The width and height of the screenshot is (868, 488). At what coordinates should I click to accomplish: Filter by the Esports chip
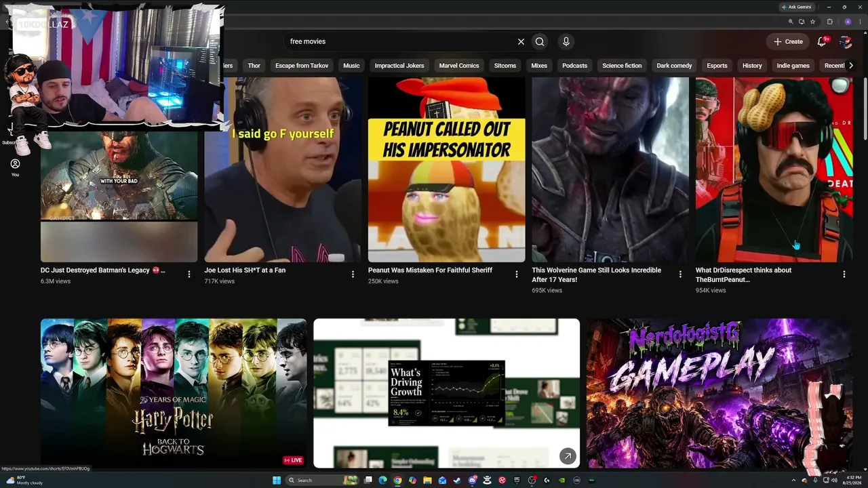pyautogui.click(x=717, y=66)
